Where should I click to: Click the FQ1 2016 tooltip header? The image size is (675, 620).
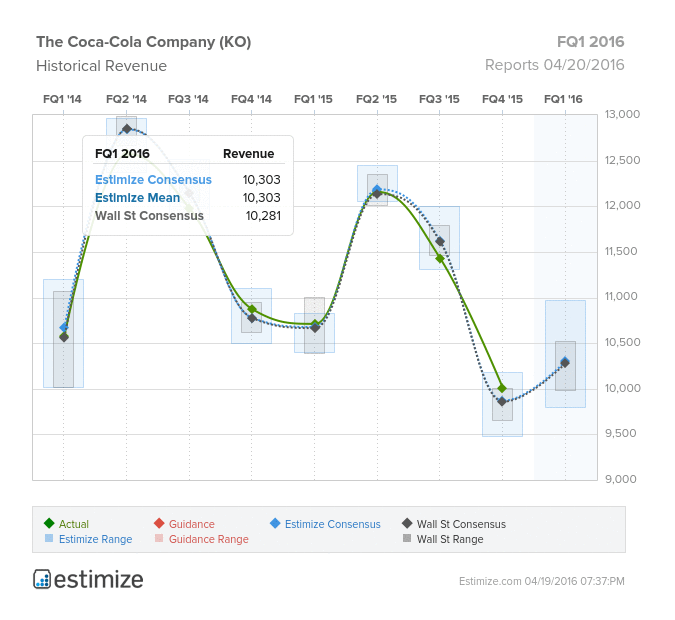coord(122,154)
